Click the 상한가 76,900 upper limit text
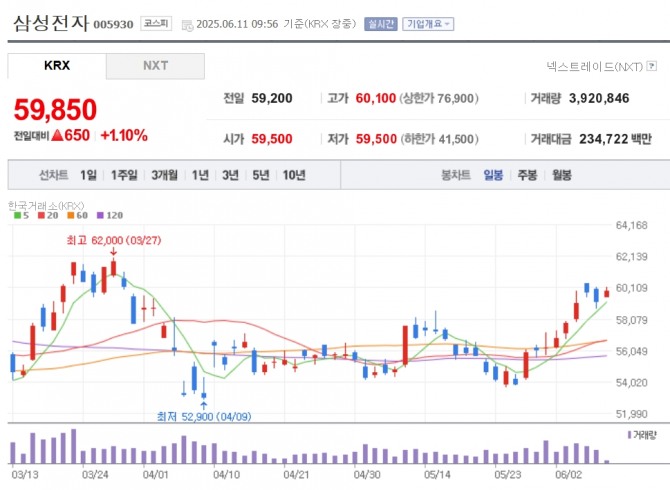The width and height of the screenshot is (670, 490). point(439,98)
